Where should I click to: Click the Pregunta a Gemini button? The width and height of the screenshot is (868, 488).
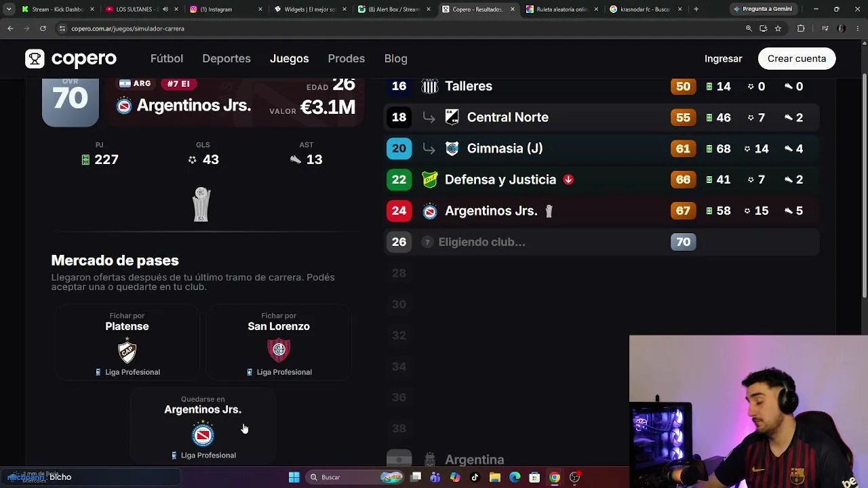(763, 9)
